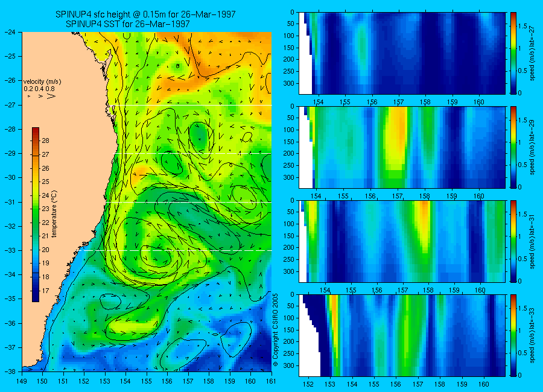Click the 157 longitude label below the map

[x=188, y=381]
